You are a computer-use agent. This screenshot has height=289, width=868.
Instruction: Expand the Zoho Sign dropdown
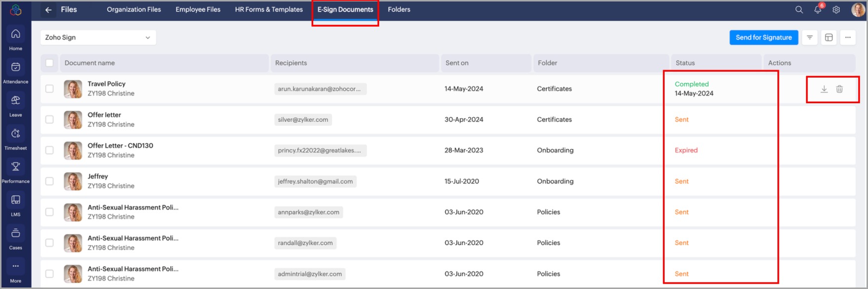coord(98,38)
